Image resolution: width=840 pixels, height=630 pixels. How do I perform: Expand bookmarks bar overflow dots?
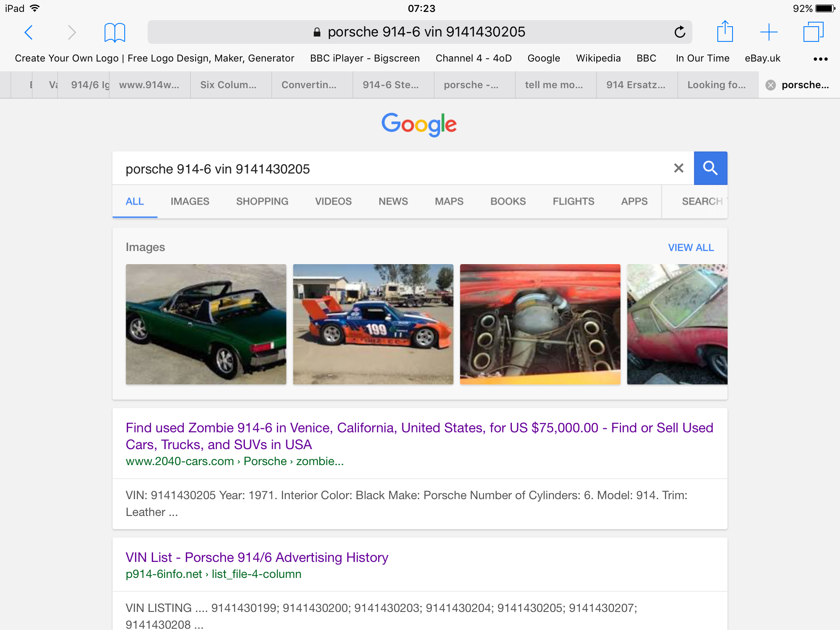pyautogui.click(x=820, y=59)
